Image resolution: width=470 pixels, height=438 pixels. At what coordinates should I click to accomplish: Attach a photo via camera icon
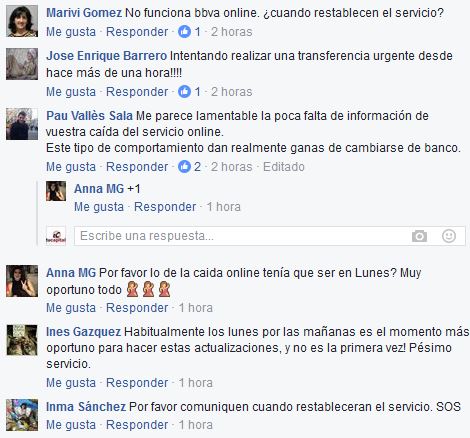point(419,236)
